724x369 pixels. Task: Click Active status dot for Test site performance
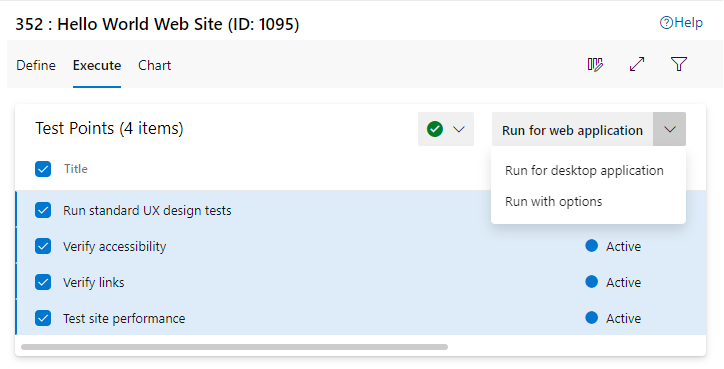coord(591,318)
